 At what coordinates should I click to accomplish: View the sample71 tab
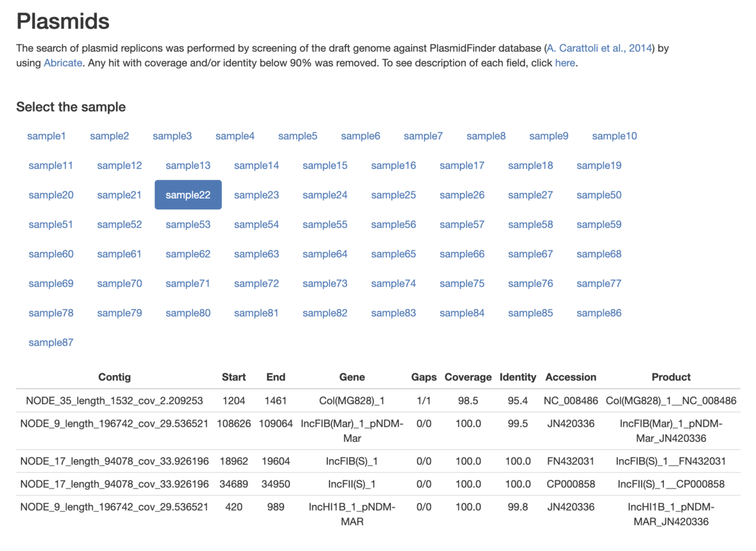tap(188, 284)
